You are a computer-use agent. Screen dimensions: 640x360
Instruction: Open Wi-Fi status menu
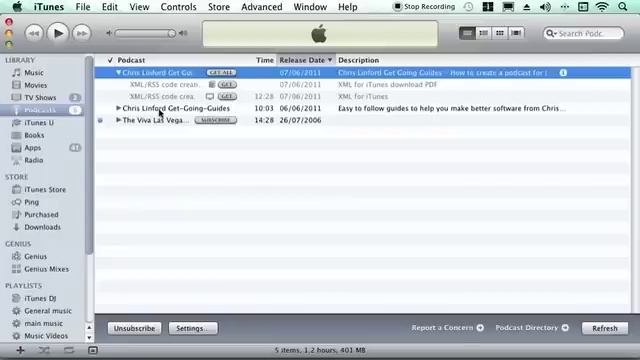602,7
